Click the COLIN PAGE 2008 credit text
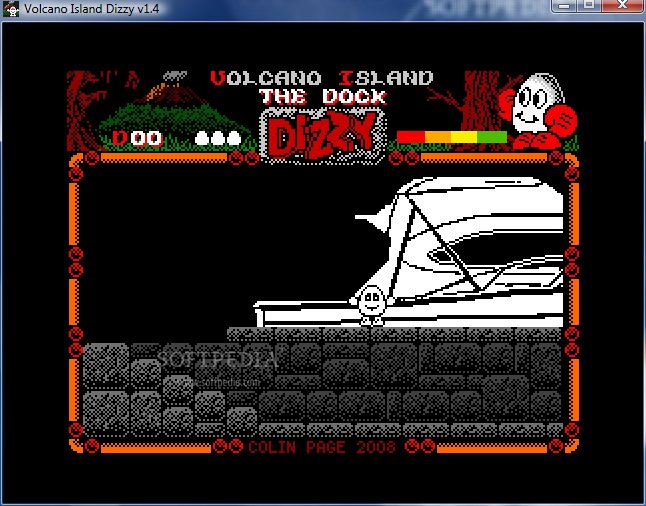The height and width of the screenshot is (506, 646). click(322, 447)
